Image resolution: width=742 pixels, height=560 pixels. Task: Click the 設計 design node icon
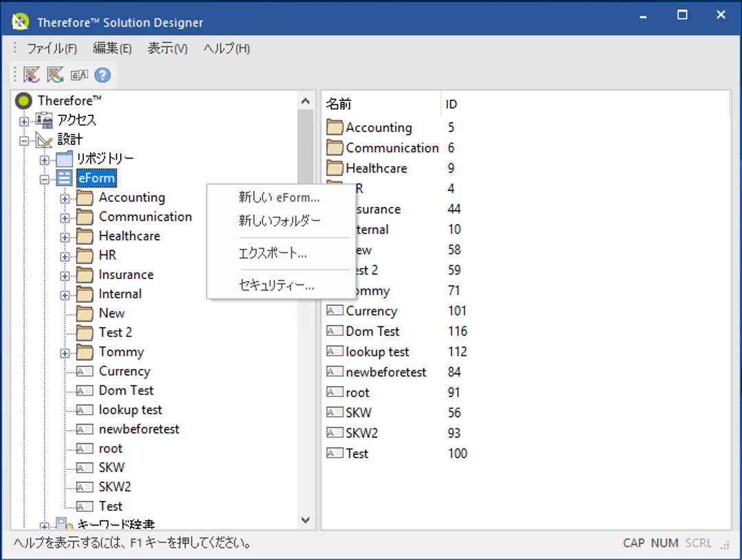[x=45, y=139]
